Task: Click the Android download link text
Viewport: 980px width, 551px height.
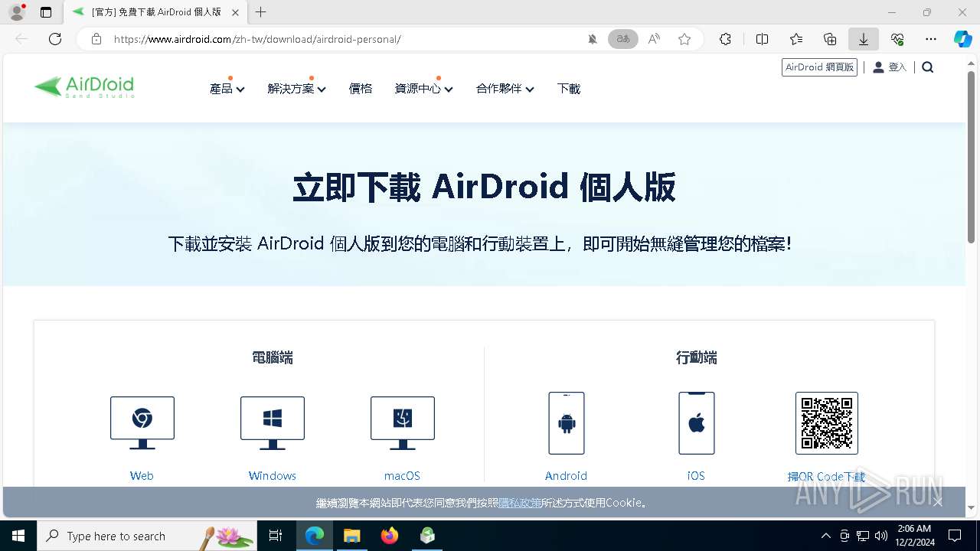Action: point(567,476)
